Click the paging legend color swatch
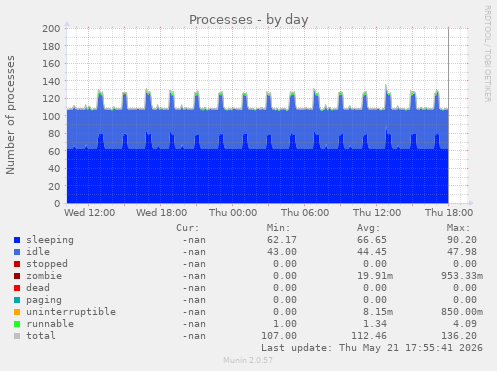This screenshot has width=497, height=371. click(17, 300)
